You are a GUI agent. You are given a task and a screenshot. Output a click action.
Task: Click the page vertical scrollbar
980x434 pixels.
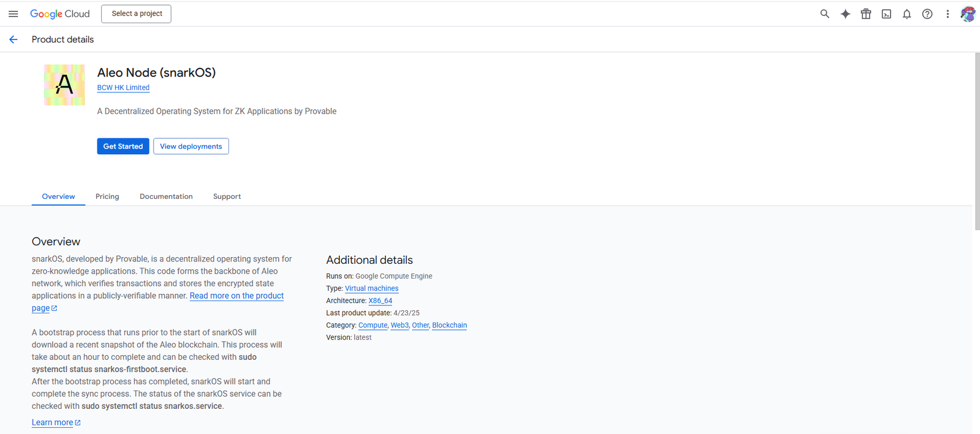pyautogui.click(x=977, y=141)
